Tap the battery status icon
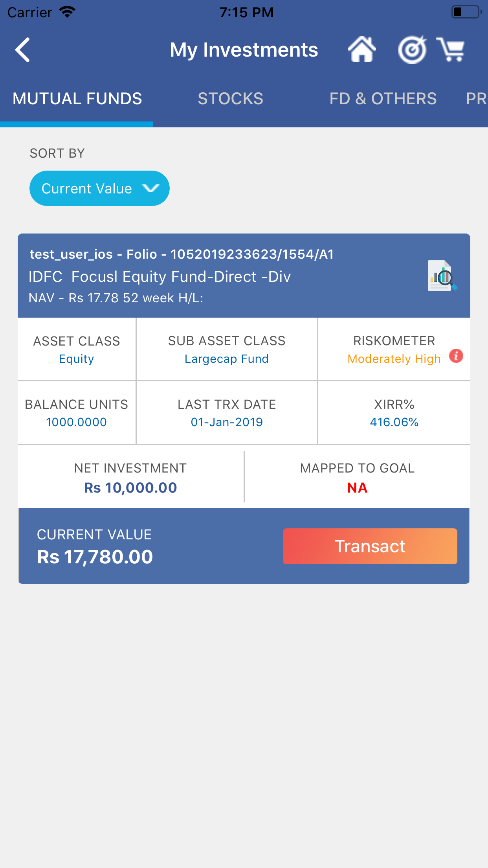This screenshot has height=868, width=488. tap(466, 12)
